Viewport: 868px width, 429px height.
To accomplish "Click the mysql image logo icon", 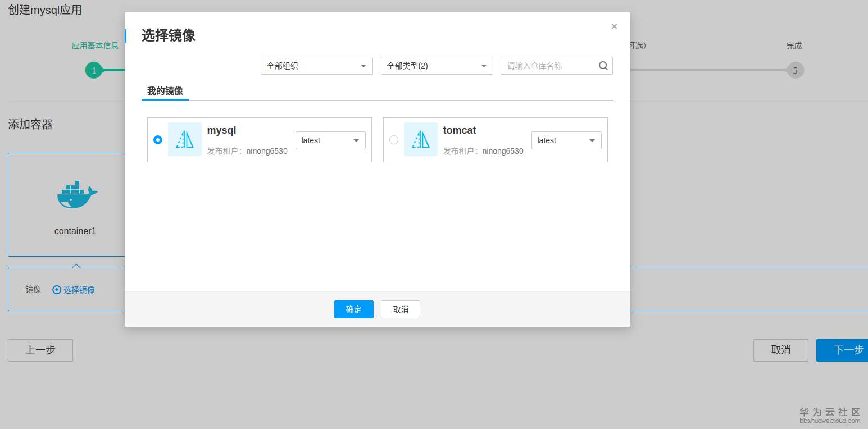I will [185, 139].
